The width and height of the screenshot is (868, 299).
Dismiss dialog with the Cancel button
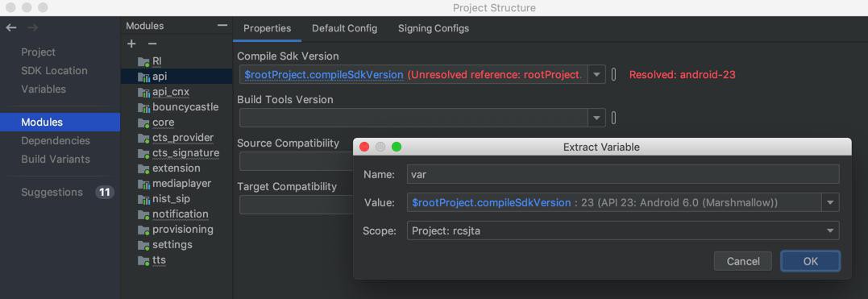point(743,261)
